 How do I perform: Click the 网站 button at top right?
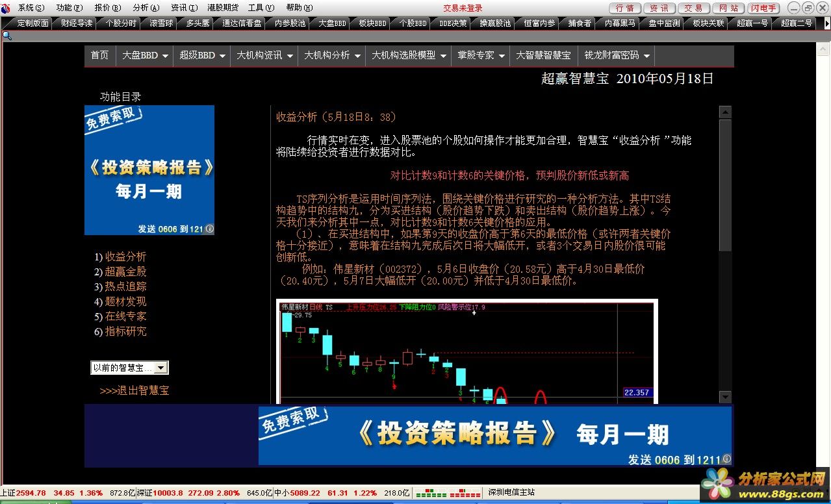tap(728, 8)
